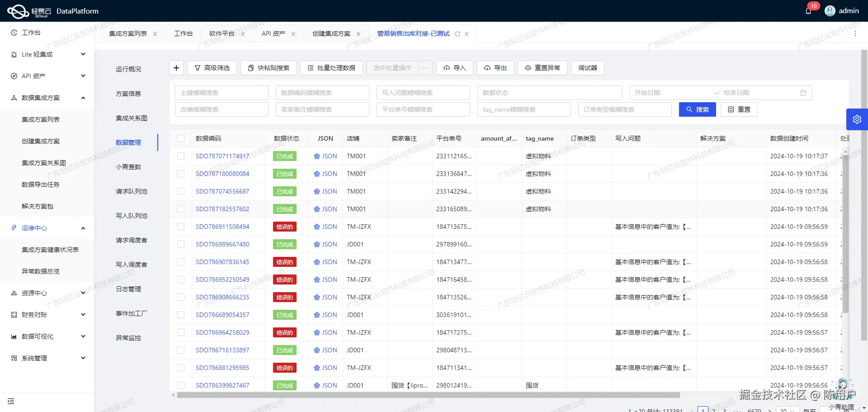View JSON for SDO786952250549

click(x=325, y=279)
